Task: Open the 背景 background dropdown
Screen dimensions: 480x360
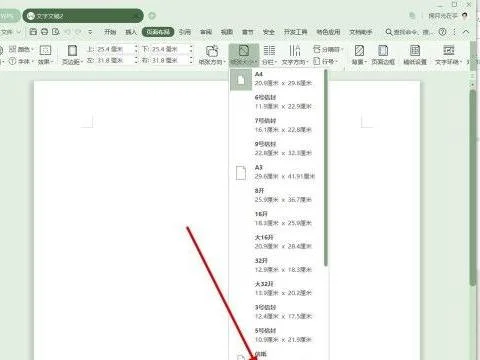Action: [x=359, y=55]
